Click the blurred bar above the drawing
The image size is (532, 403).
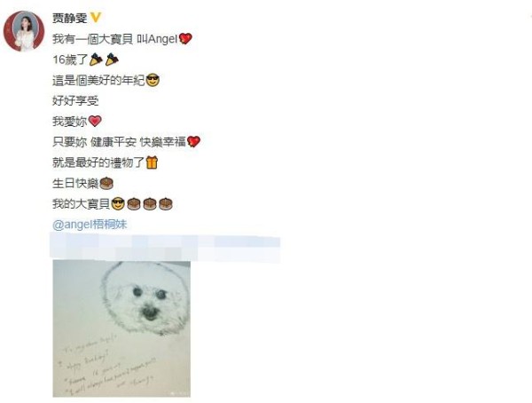click(x=165, y=247)
